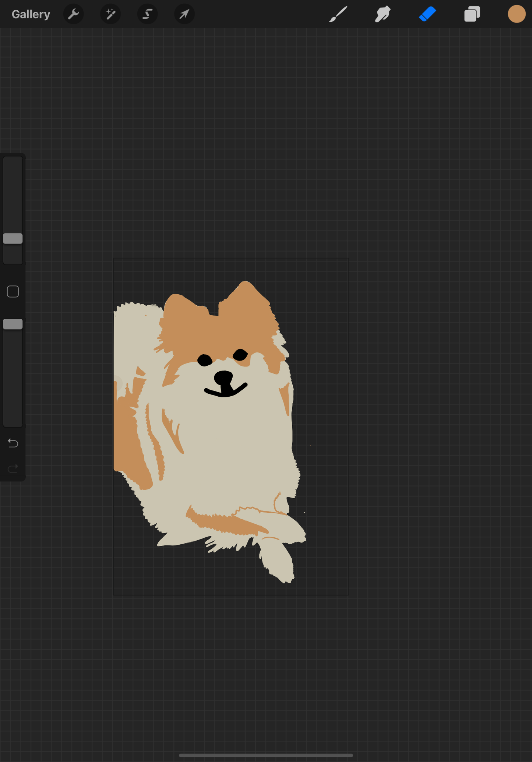Image resolution: width=532 pixels, height=762 pixels.
Task: Undo the last action
Action: [x=13, y=443]
